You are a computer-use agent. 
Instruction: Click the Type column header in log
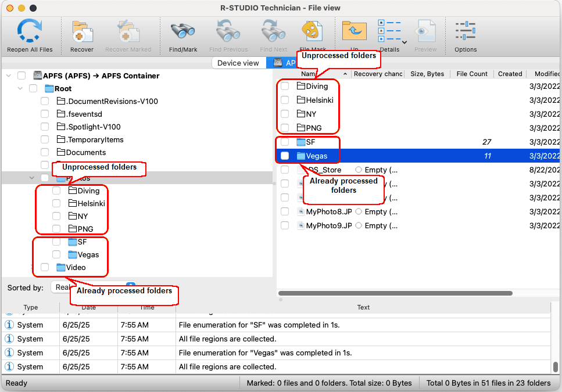coord(30,307)
